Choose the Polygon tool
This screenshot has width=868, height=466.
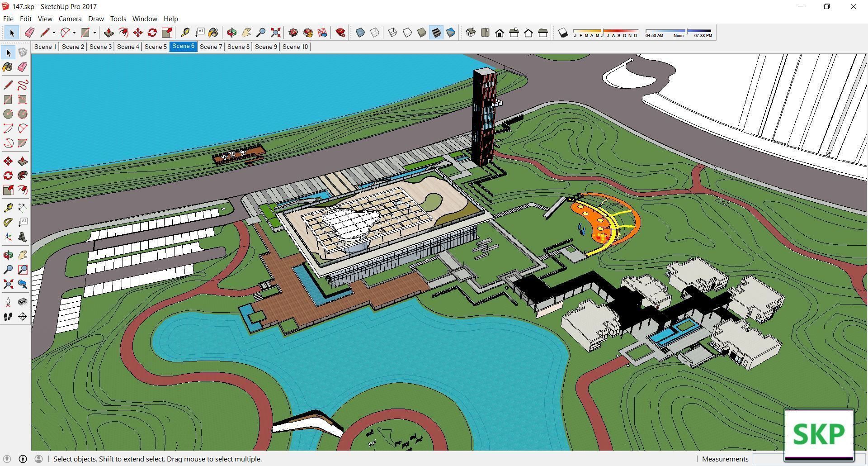[x=23, y=114]
